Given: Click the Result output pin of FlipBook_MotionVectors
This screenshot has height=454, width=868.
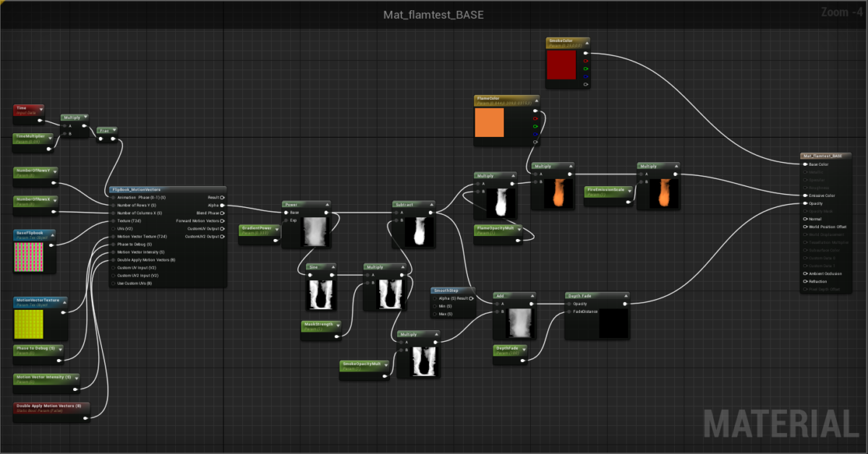Looking at the screenshot, I should (221, 198).
